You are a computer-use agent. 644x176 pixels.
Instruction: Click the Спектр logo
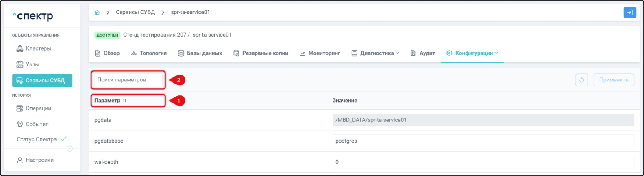click(x=33, y=16)
